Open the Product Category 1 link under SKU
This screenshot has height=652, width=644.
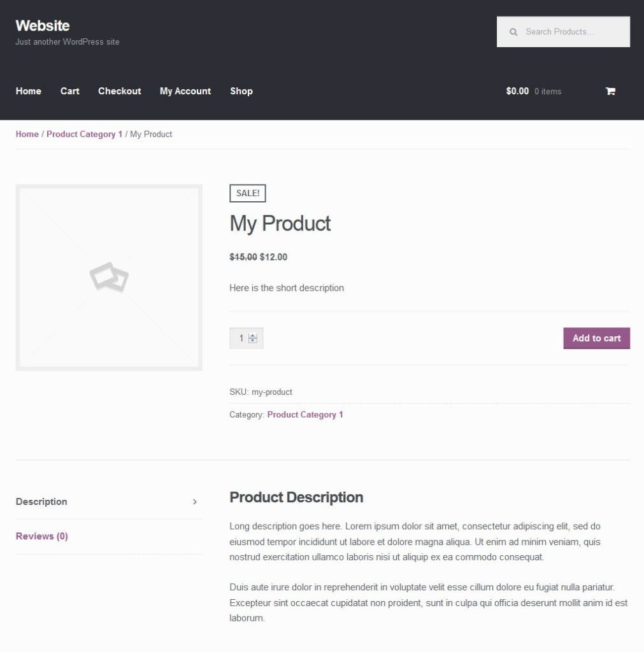304,415
